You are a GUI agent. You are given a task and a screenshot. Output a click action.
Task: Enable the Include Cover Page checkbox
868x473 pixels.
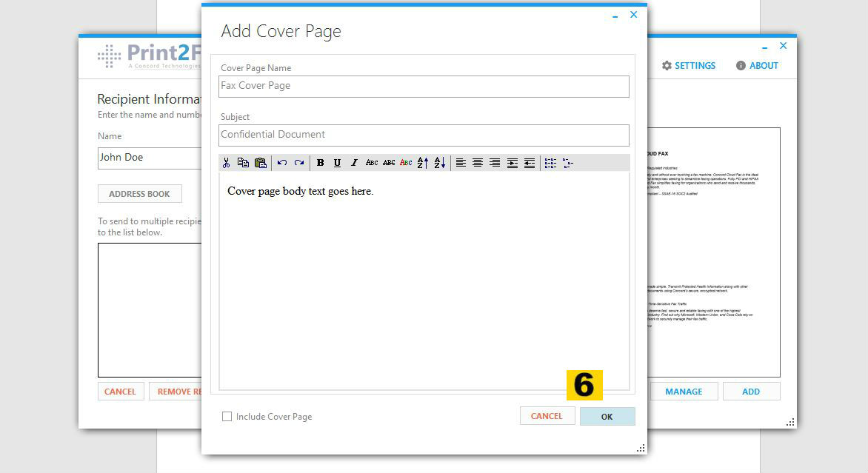pyautogui.click(x=227, y=417)
